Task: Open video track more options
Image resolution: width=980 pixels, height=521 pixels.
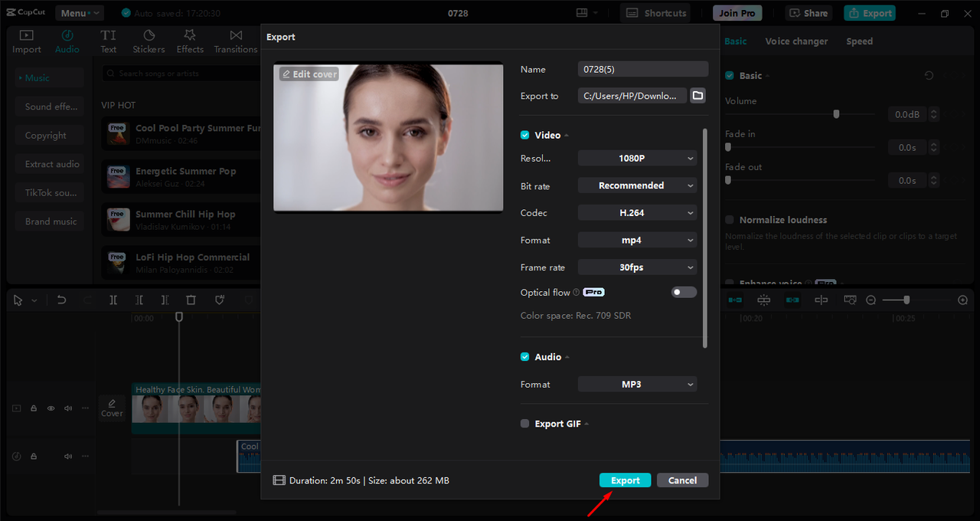Action: (85, 408)
